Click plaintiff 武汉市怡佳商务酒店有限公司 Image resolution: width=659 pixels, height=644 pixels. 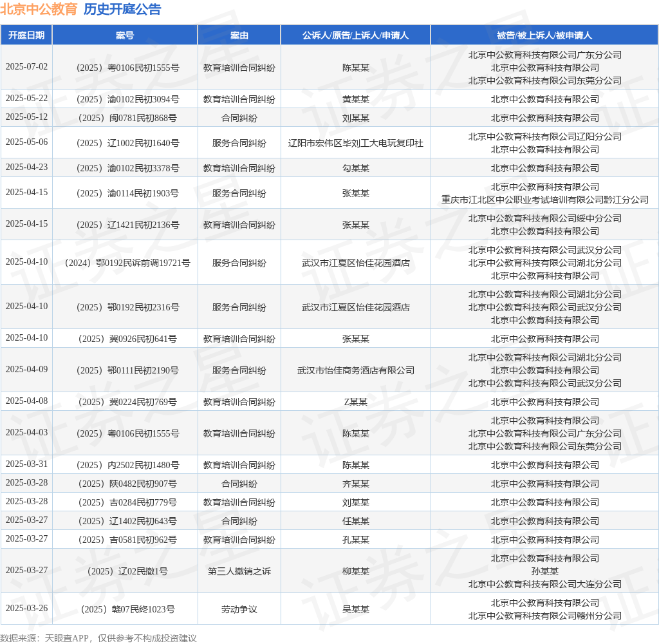(355, 370)
